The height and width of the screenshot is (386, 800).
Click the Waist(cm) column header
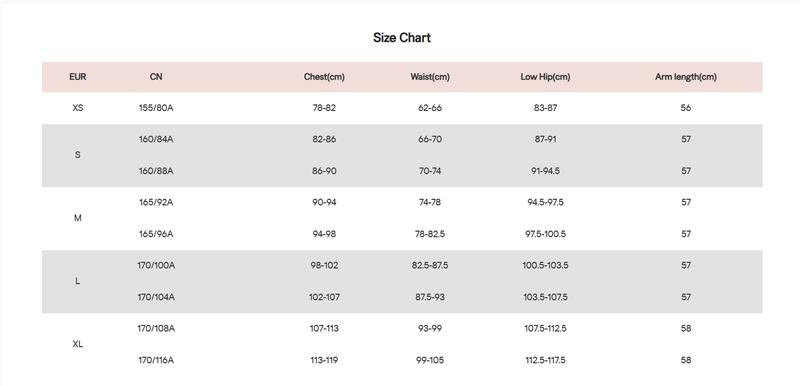[x=430, y=77]
